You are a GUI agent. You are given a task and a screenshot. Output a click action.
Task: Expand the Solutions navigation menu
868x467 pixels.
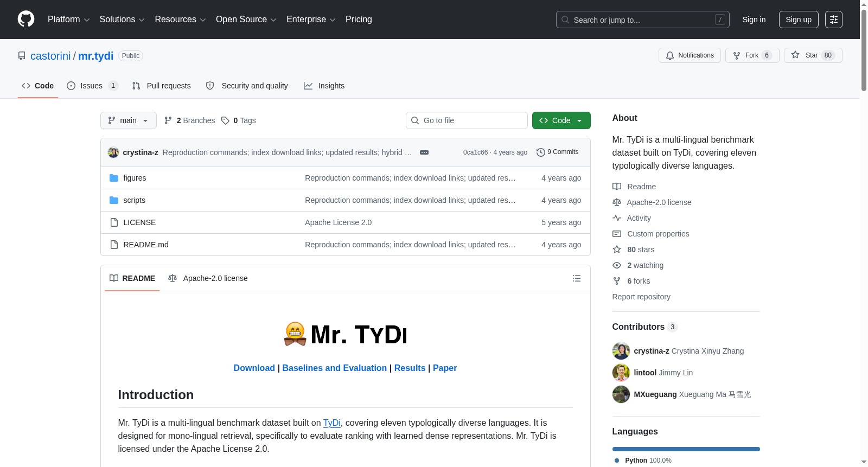click(122, 20)
